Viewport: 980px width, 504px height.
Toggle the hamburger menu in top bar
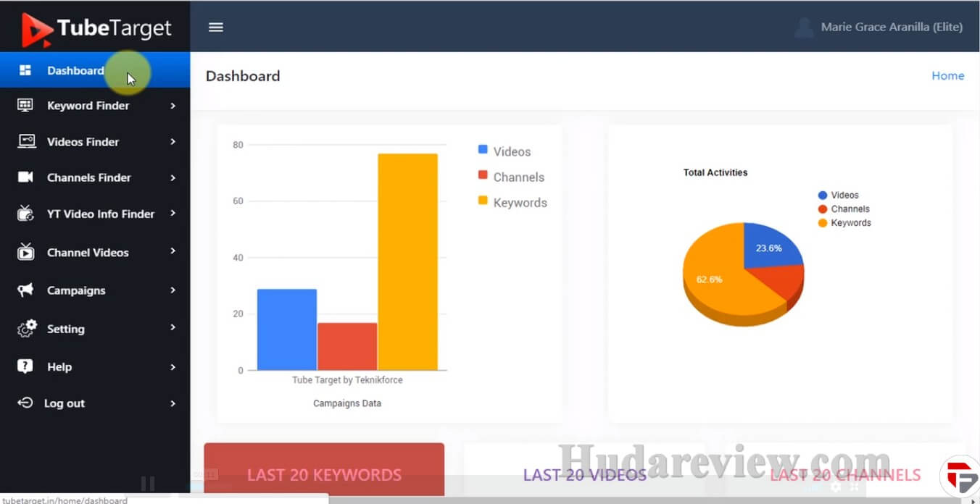coord(216,27)
